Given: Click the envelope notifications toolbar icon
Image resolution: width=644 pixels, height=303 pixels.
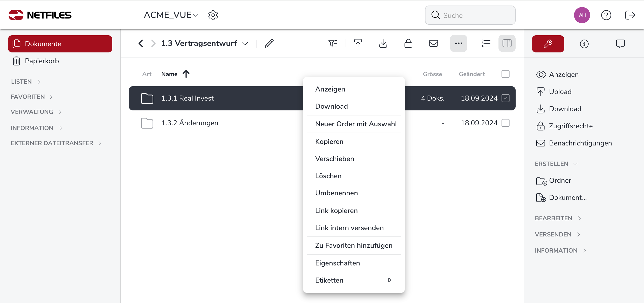Looking at the screenshot, I should click(433, 44).
